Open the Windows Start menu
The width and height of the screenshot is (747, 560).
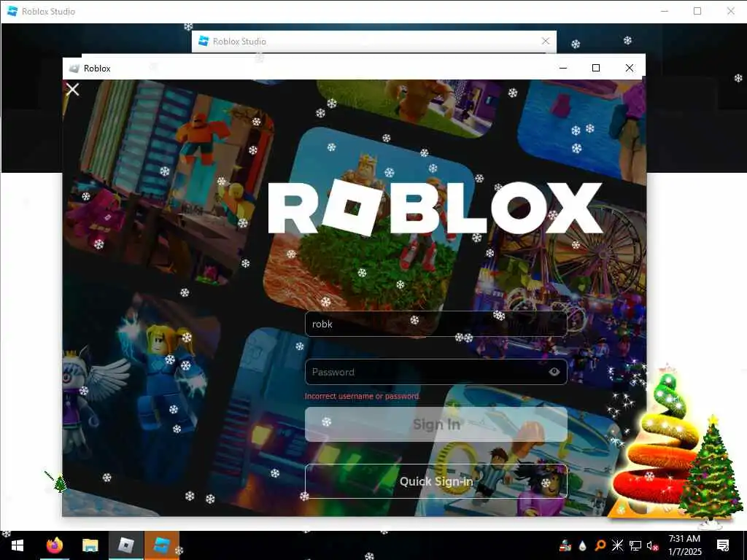coord(18,545)
